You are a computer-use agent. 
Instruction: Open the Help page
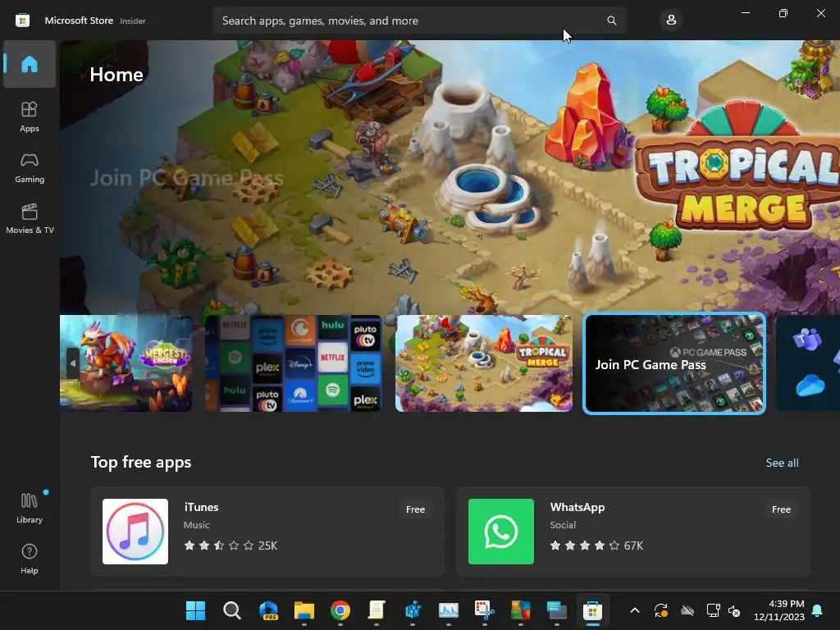coord(30,559)
